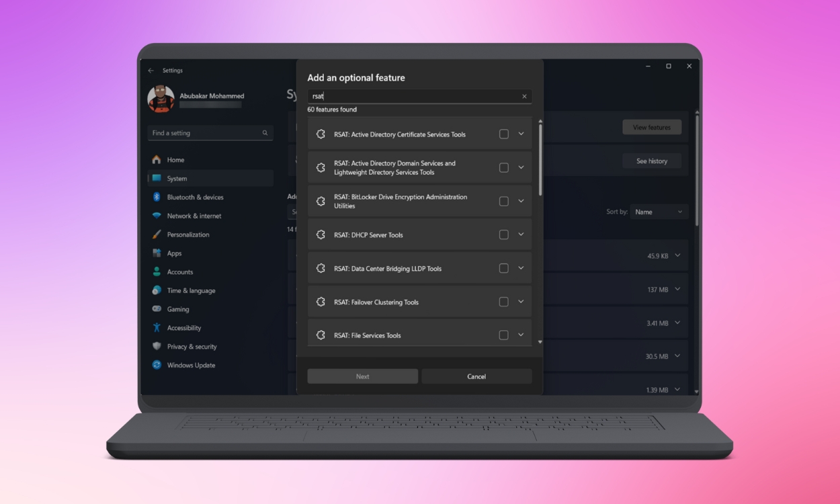Click the Bluetooth & devices sidebar icon

point(157,197)
